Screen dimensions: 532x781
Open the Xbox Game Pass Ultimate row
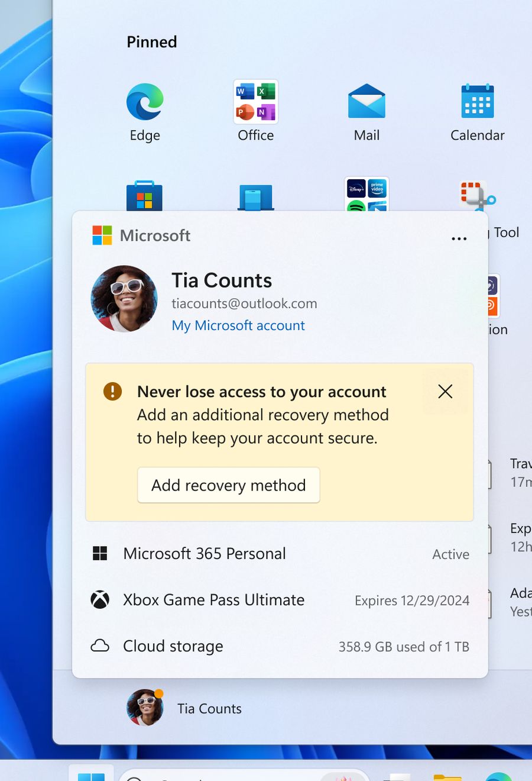(280, 600)
